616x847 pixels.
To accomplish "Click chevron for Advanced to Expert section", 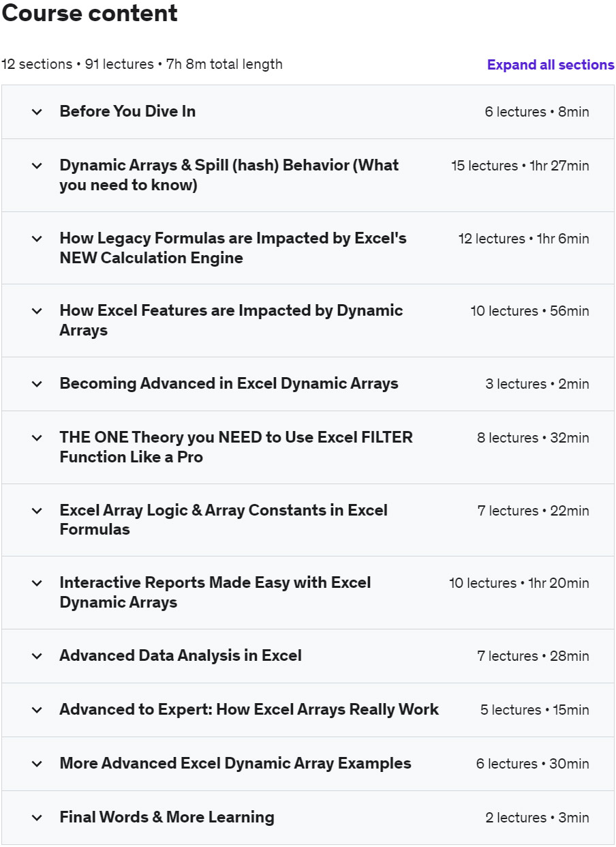I will click(x=37, y=710).
